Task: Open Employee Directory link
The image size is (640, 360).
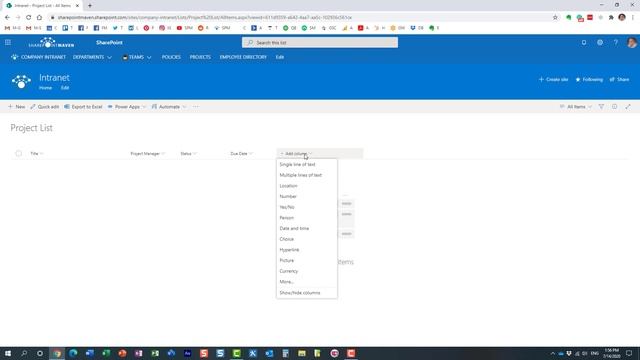Action: (x=243, y=57)
